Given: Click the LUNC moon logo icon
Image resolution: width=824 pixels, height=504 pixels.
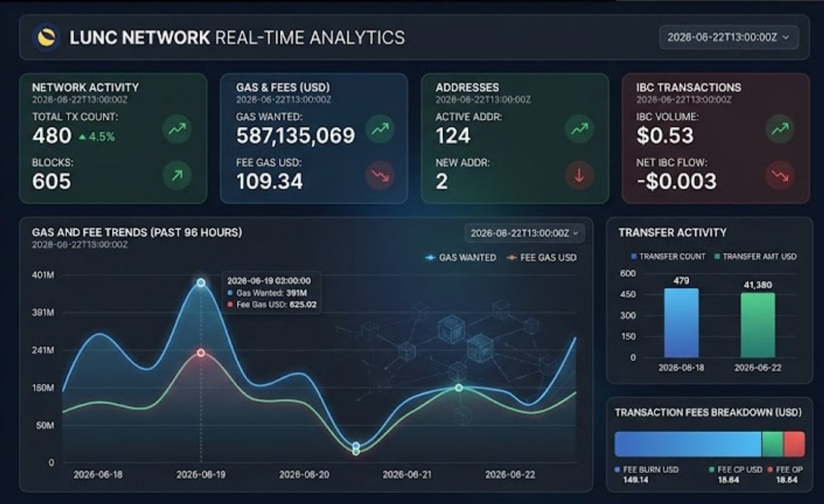Looking at the screenshot, I should [47, 36].
